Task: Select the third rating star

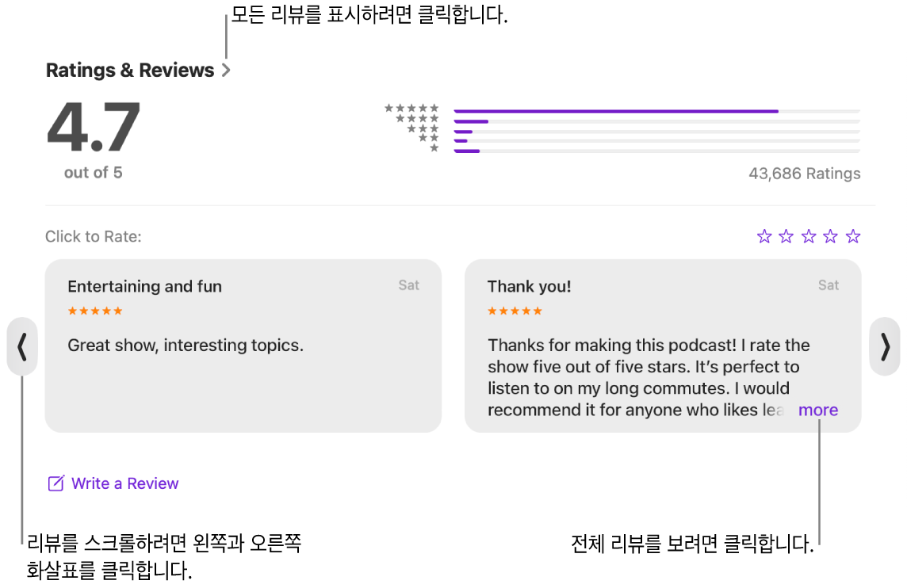Action: coord(809,236)
